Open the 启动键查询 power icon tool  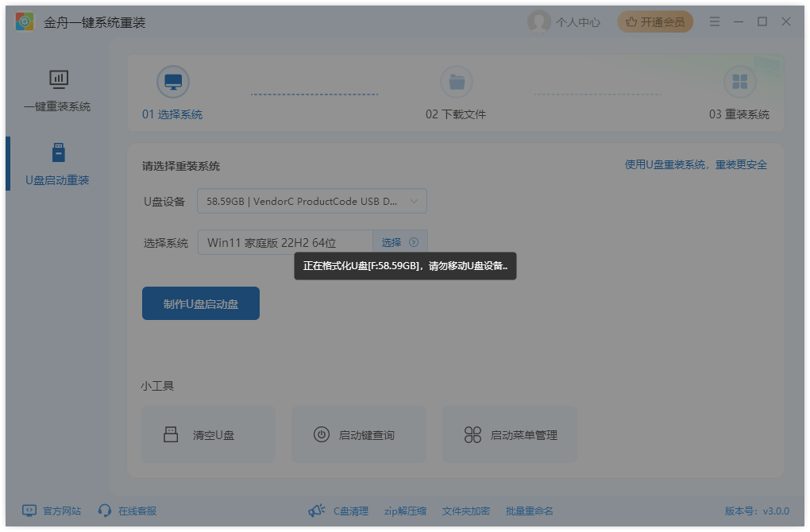click(322, 434)
